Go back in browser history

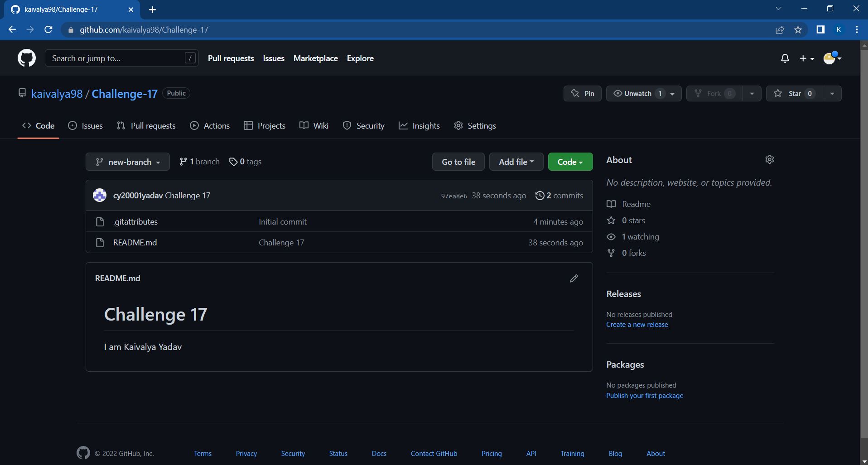click(x=12, y=29)
